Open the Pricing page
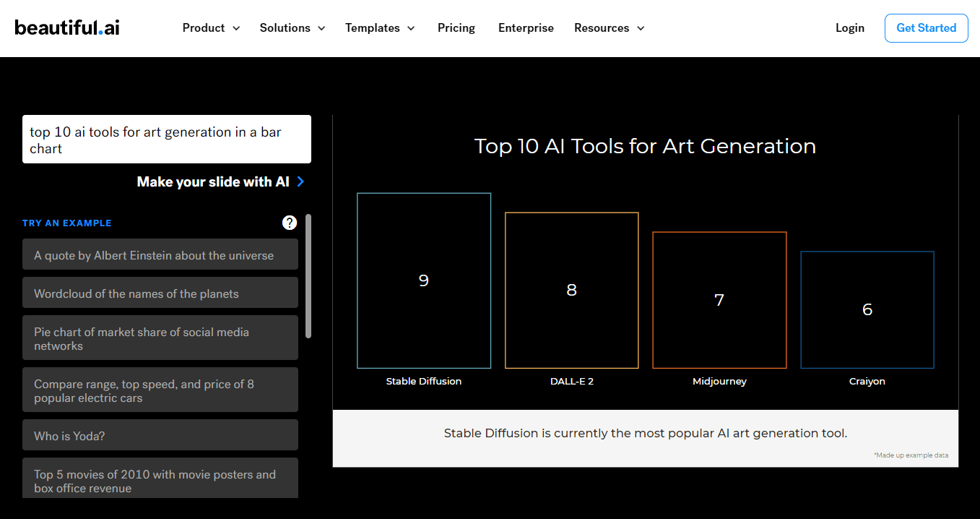 [456, 27]
